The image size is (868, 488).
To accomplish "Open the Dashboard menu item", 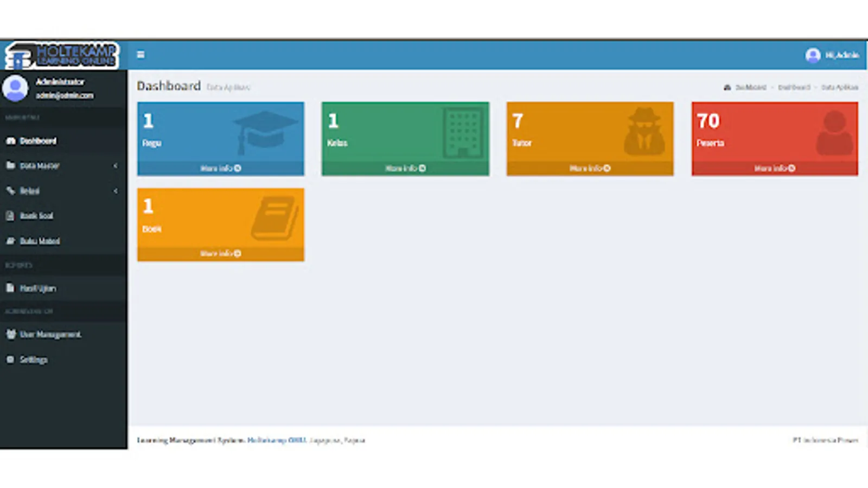I will pos(63,141).
